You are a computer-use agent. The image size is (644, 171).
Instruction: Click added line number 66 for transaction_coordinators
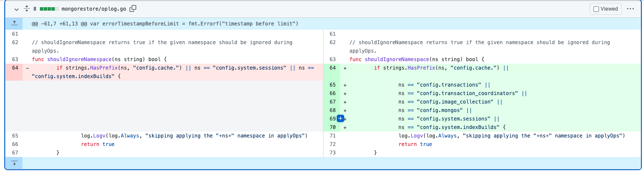coord(332,93)
